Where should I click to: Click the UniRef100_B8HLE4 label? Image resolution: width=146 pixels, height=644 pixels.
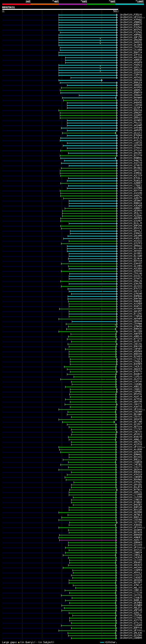pos(131,83)
